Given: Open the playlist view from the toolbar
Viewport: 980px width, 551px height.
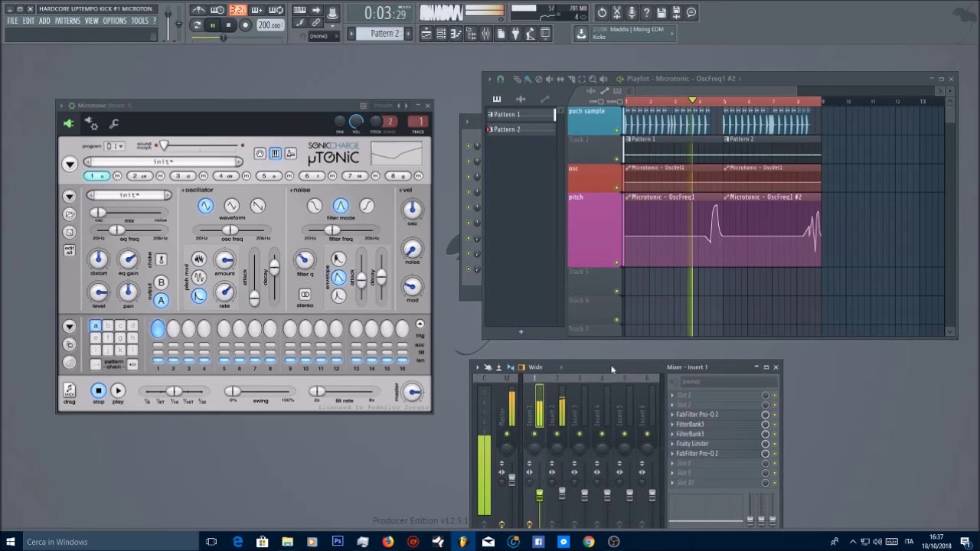Looking at the screenshot, I should pos(426,34).
